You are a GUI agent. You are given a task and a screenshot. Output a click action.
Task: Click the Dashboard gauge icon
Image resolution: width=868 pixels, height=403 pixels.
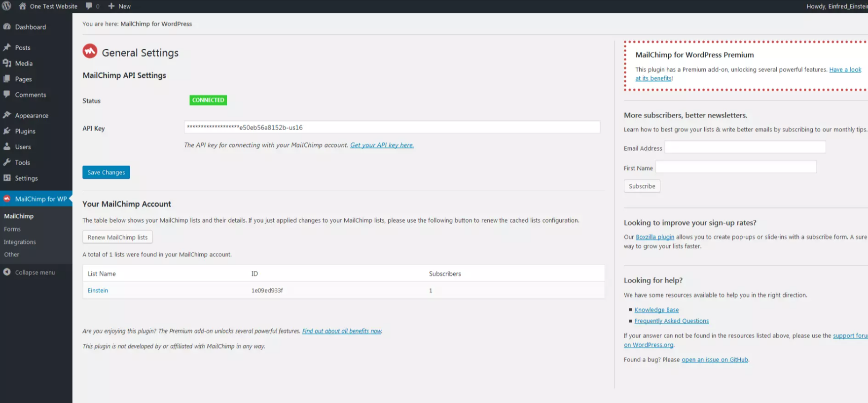pyautogui.click(x=7, y=27)
